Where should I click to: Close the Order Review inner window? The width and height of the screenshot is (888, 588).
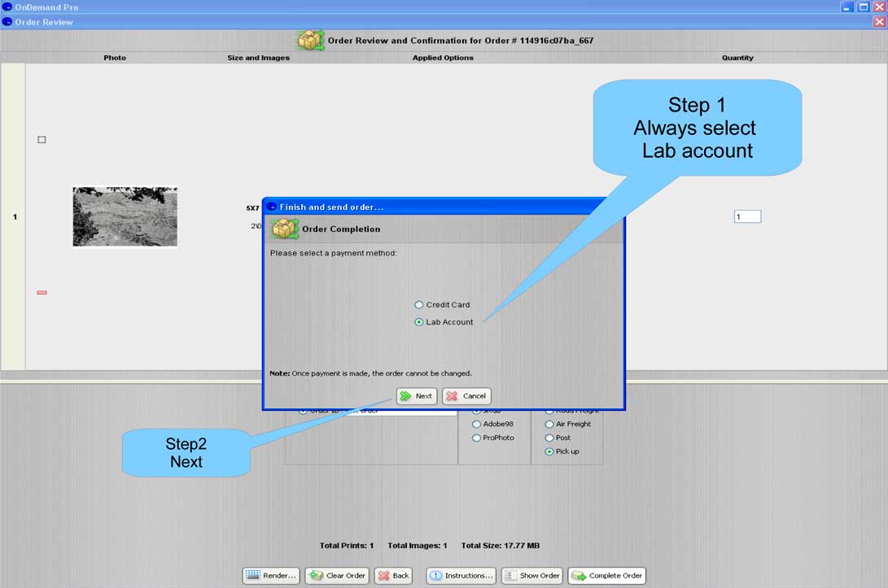pos(879,22)
